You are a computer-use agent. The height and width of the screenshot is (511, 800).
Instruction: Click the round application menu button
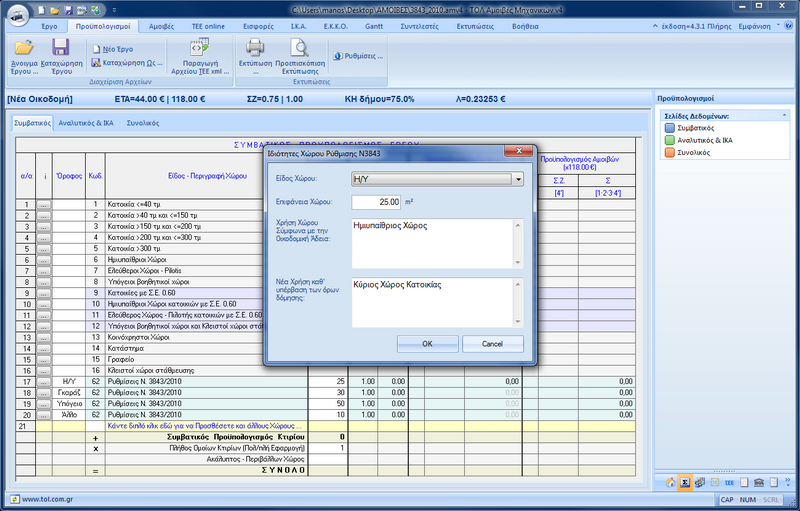click(x=16, y=14)
